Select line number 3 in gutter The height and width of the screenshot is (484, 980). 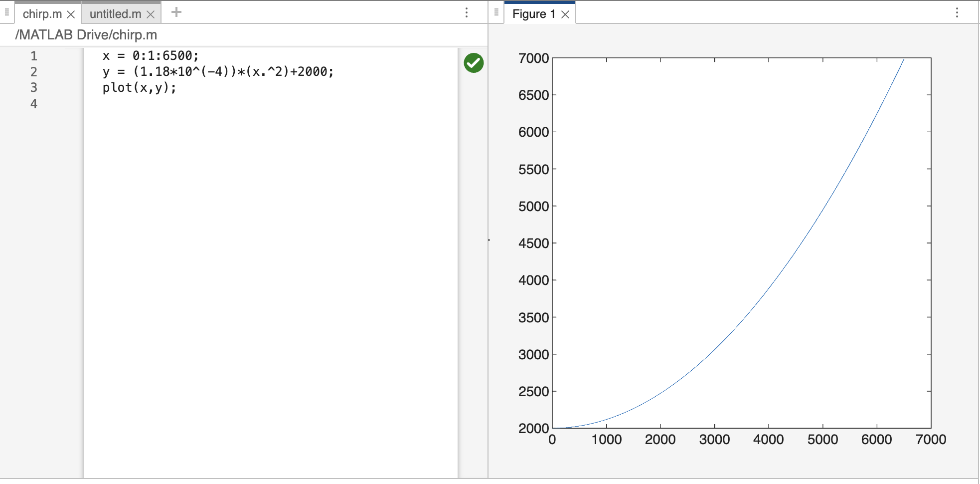[34, 88]
